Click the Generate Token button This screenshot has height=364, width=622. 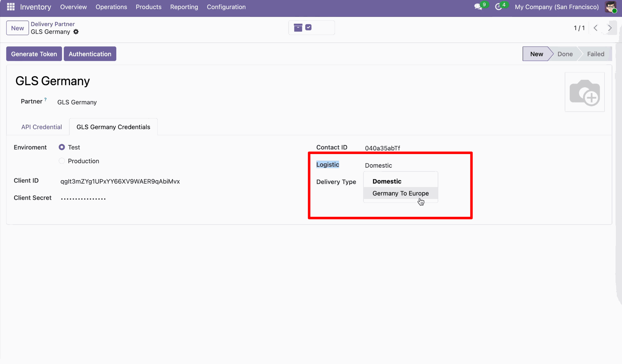tap(34, 54)
